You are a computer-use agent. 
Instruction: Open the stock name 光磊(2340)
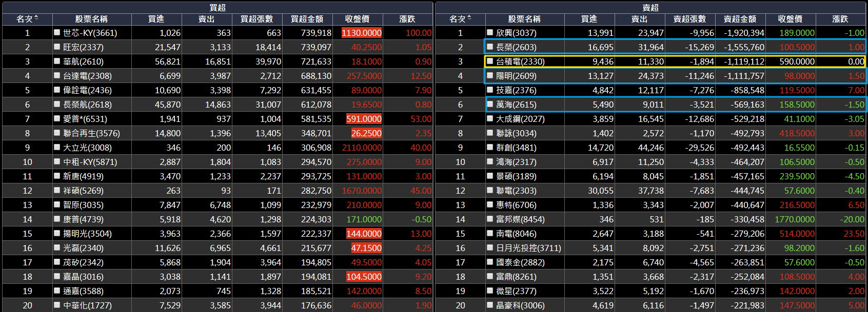pyautogui.click(x=83, y=248)
